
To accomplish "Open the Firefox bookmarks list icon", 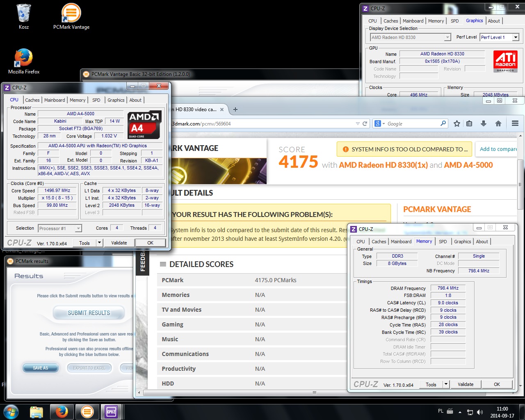I will (470, 123).
